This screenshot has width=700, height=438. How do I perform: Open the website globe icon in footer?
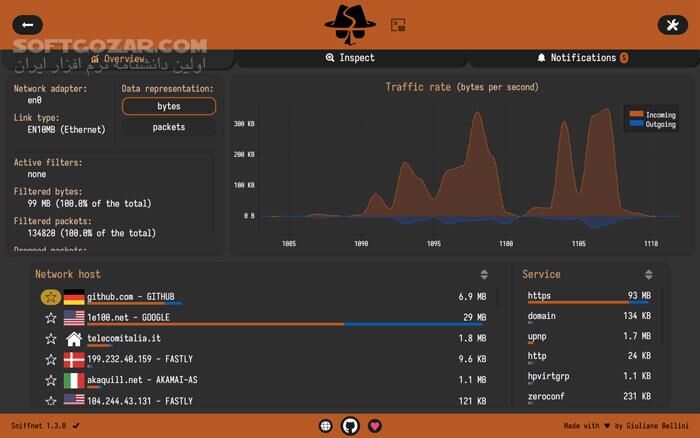(325, 426)
